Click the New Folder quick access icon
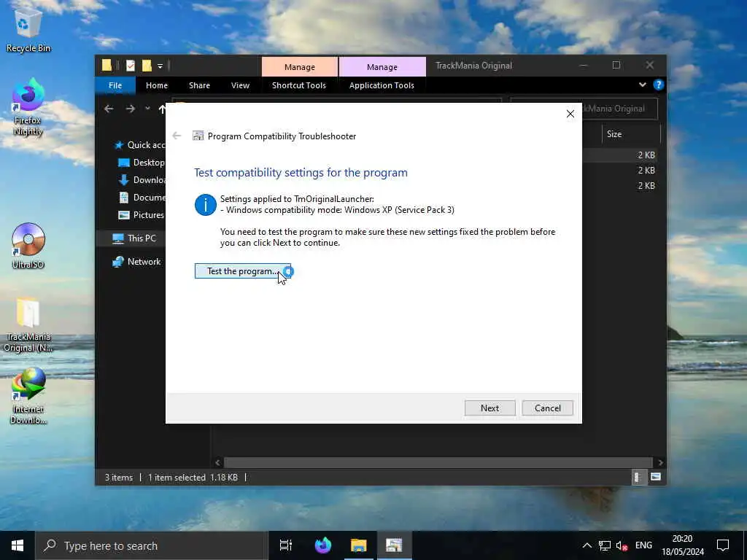Image resolution: width=747 pixels, height=560 pixels. coord(147,66)
